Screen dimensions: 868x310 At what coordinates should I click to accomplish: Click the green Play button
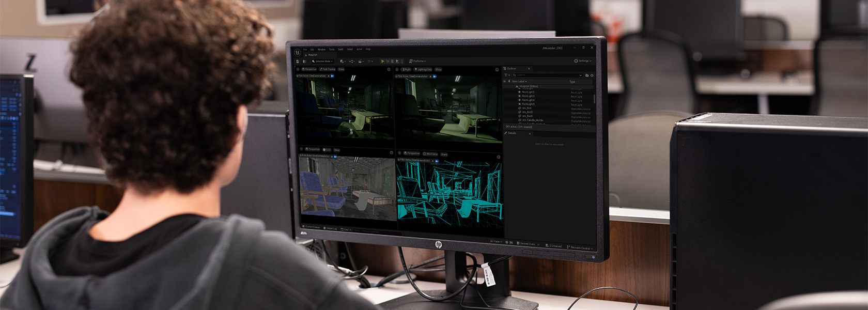382,61
